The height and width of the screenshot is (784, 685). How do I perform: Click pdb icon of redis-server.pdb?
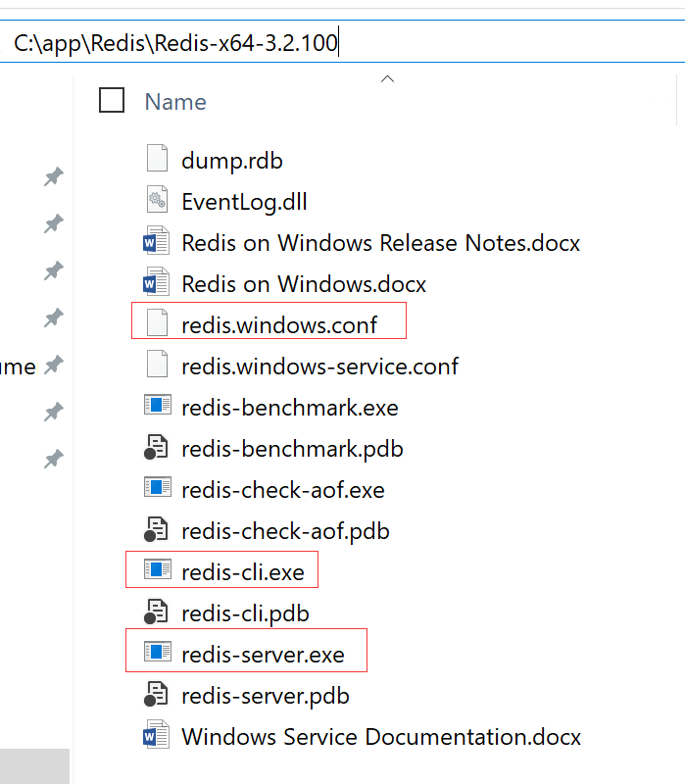click(156, 694)
